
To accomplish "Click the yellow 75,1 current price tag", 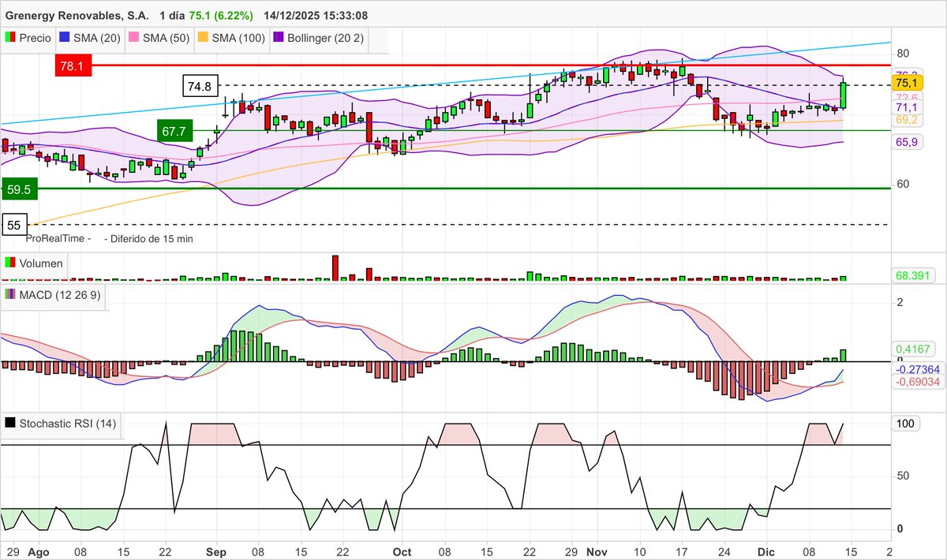I will [906, 83].
